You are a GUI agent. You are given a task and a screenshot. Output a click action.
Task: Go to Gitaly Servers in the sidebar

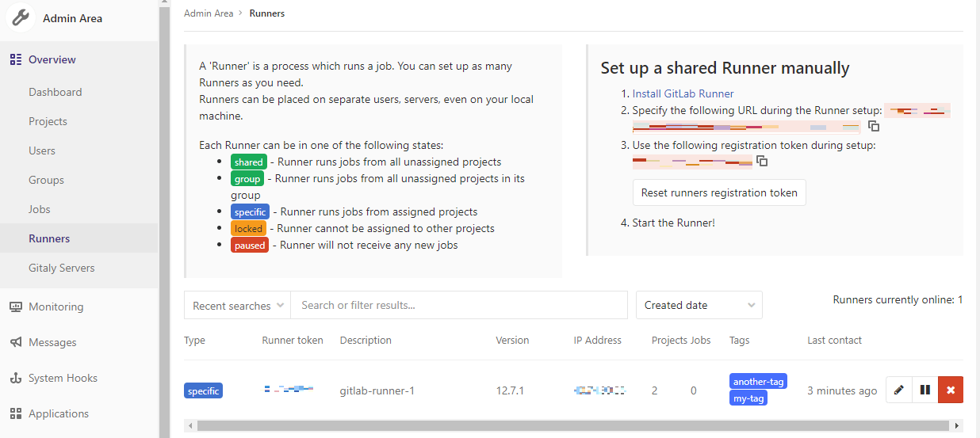click(x=61, y=268)
